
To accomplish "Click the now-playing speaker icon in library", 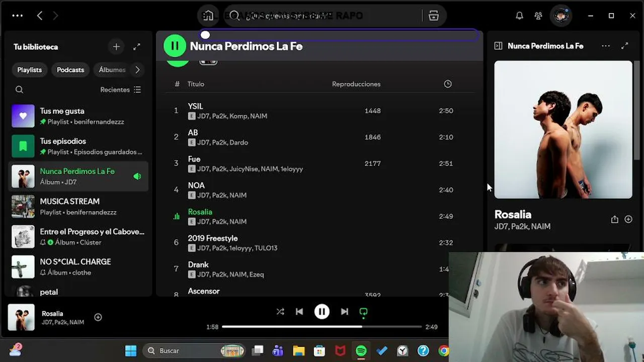I will coord(137,176).
